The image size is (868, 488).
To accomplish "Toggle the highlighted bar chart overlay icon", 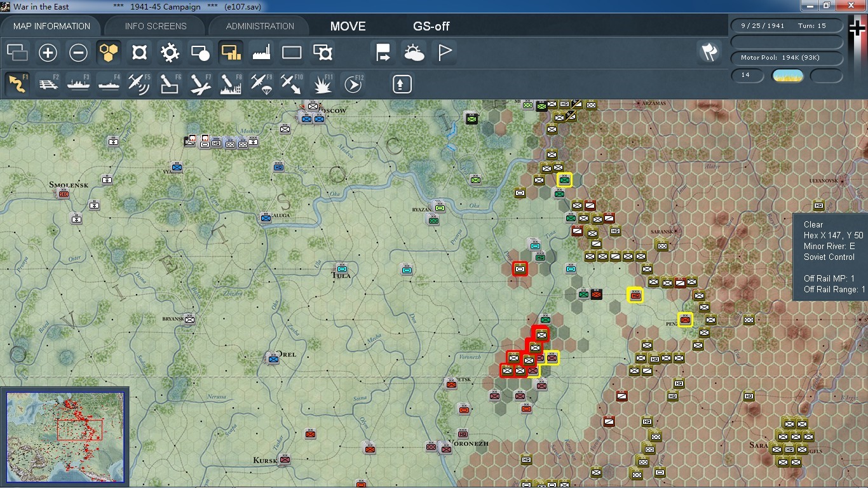I will point(231,52).
